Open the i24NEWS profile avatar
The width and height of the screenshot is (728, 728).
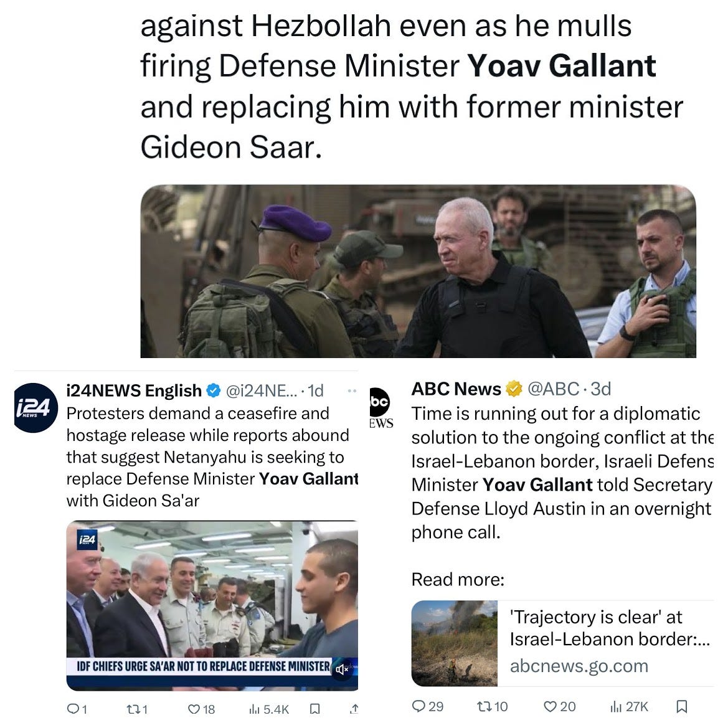35,408
